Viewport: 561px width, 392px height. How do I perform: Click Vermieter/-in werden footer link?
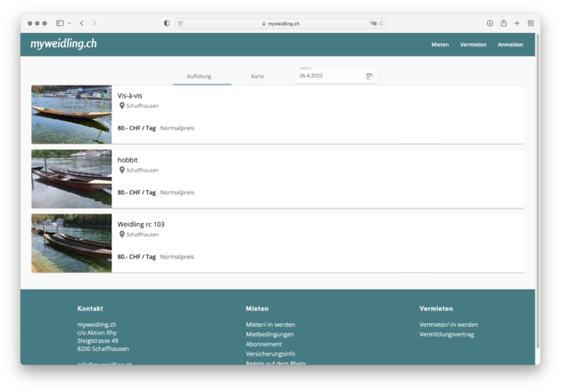tap(449, 325)
